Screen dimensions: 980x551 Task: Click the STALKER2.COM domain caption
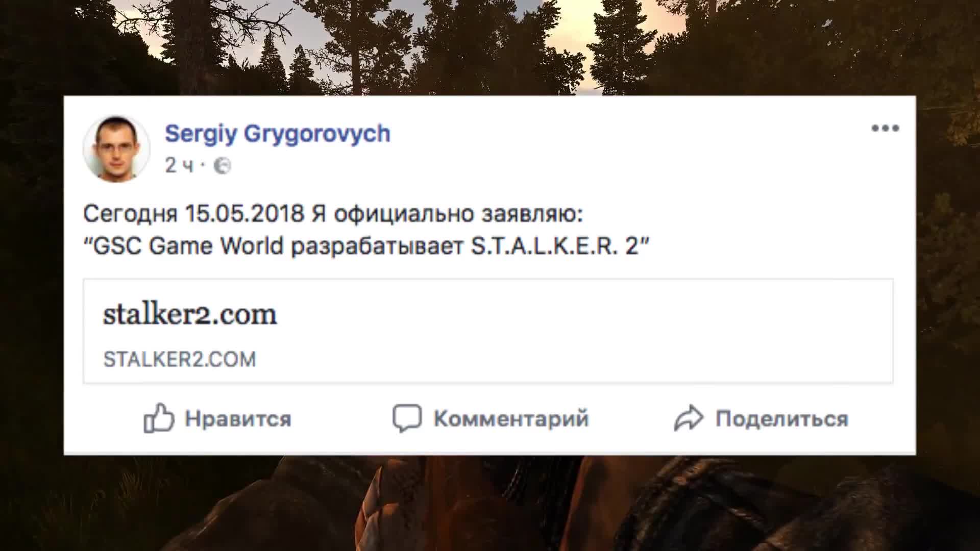click(x=180, y=359)
